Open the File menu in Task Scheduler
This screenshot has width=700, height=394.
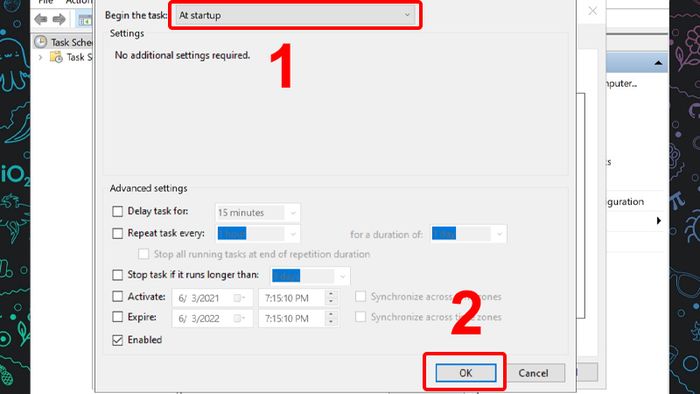point(46,2)
